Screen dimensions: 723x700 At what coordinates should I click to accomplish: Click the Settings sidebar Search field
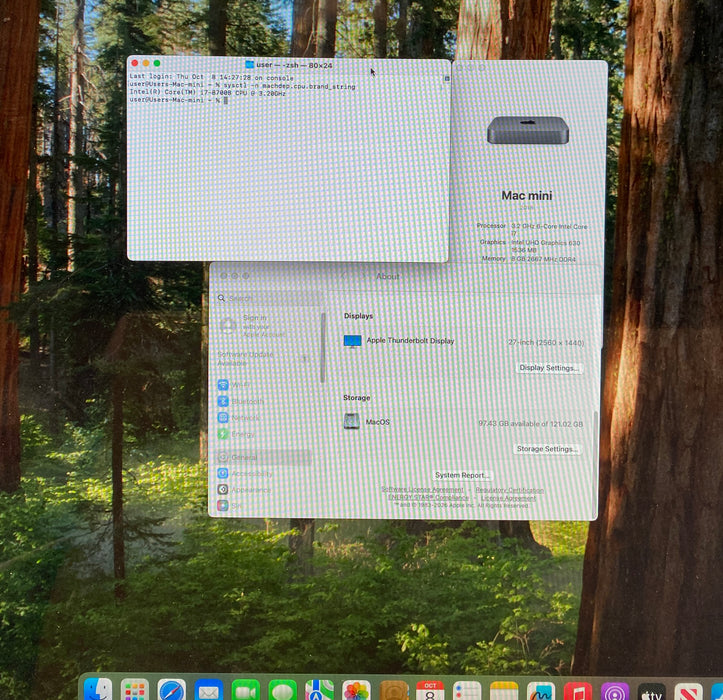[x=267, y=298]
